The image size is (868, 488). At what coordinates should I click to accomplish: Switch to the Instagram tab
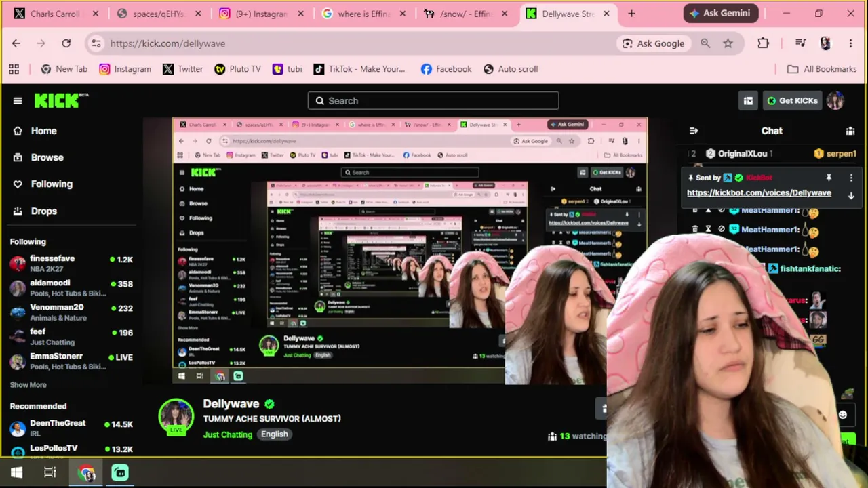click(261, 14)
